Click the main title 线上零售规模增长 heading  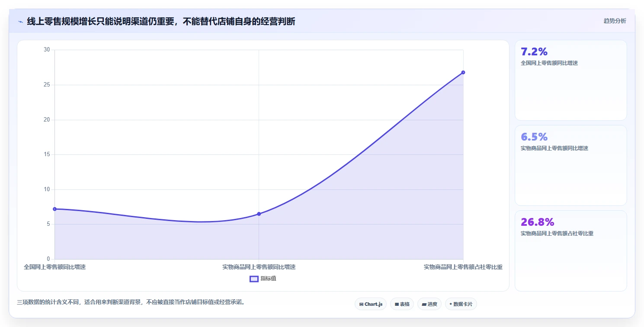(x=161, y=21)
